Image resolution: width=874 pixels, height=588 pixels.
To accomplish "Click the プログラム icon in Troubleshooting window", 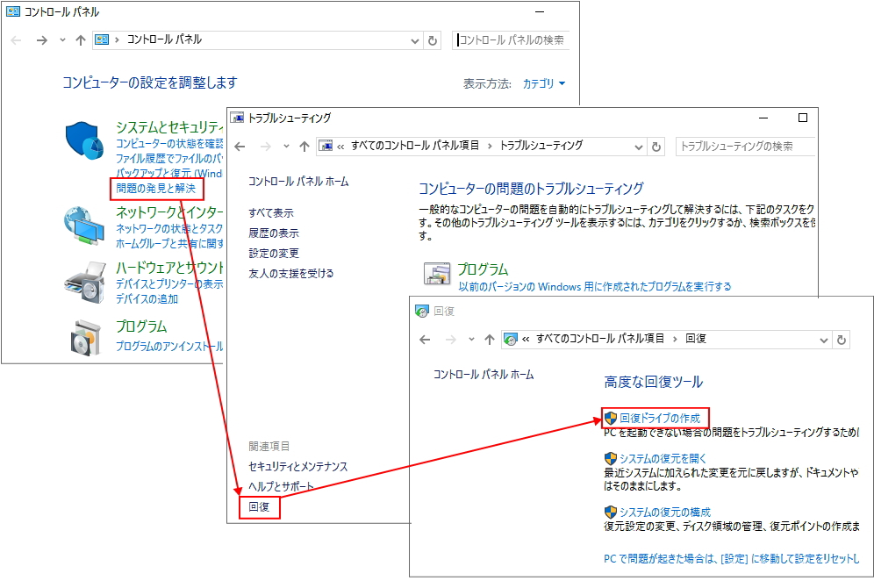I will pos(437,275).
